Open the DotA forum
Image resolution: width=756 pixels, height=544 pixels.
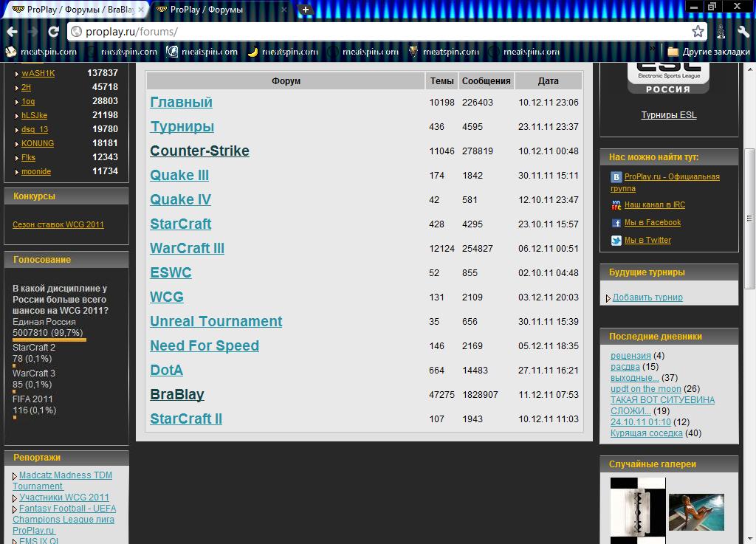[166, 370]
